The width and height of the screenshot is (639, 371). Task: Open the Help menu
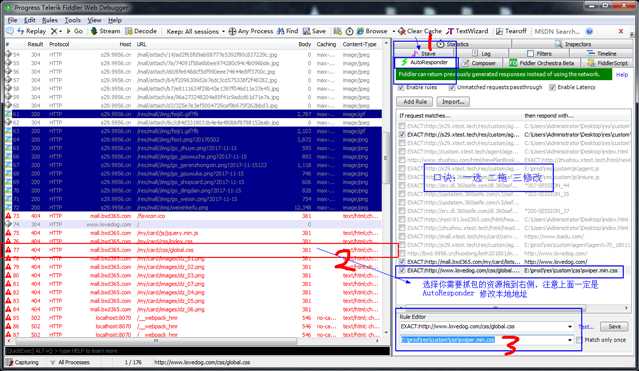115,20
